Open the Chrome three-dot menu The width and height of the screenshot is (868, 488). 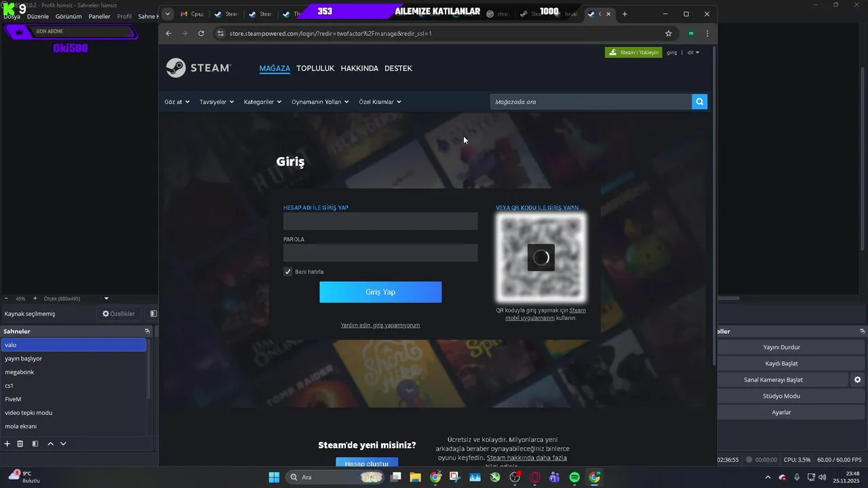pyautogui.click(x=707, y=33)
